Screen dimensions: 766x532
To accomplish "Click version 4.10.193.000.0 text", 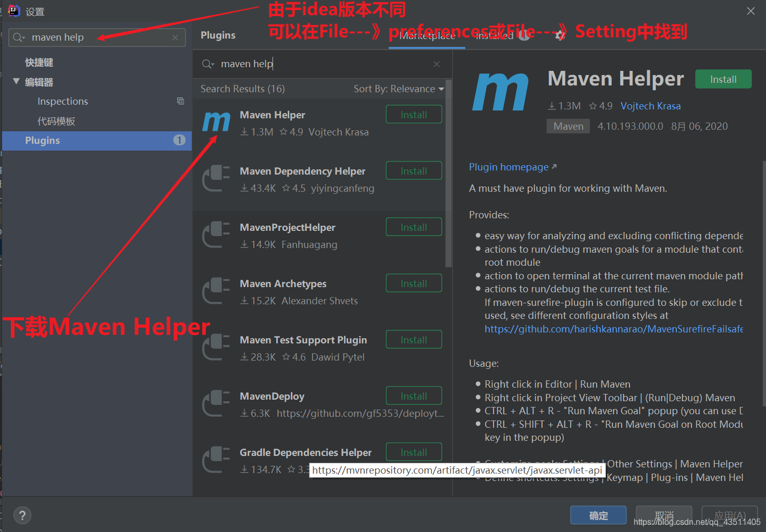I will (x=631, y=127).
